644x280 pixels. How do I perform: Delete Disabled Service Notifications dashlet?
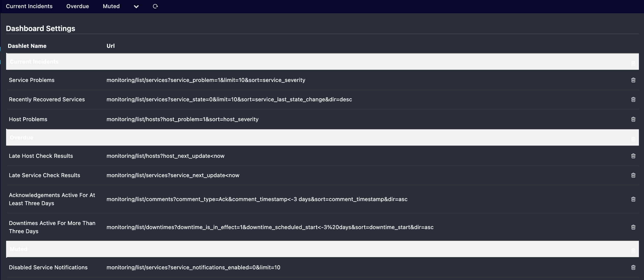click(x=633, y=267)
